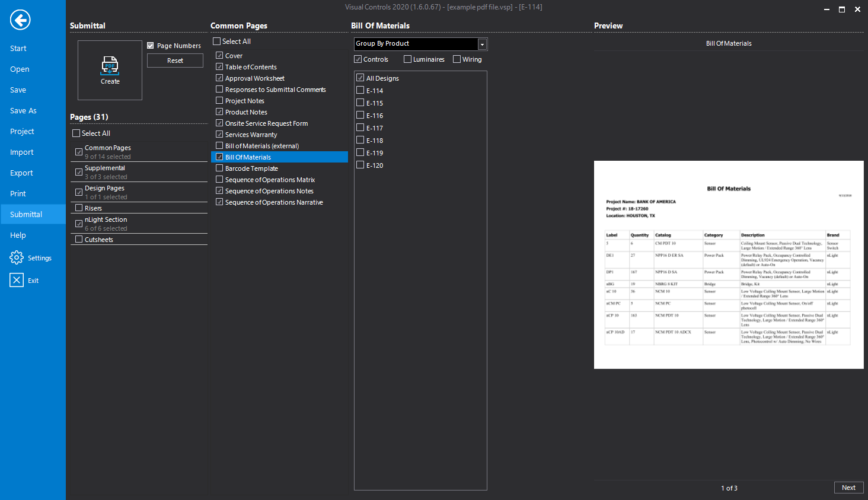Check design E-120 checkbox
Viewport: 868px width, 500px height.
pyautogui.click(x=360, y=165)
